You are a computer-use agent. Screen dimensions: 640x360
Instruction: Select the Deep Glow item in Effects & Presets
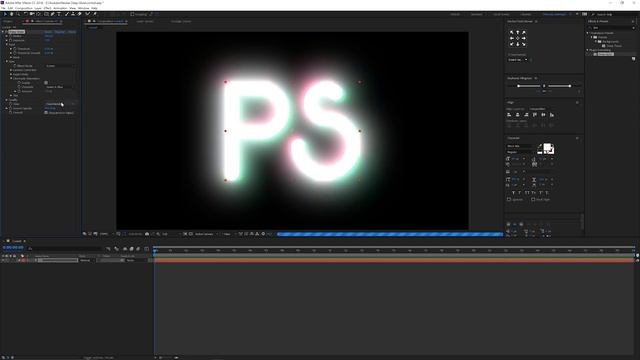605,54
